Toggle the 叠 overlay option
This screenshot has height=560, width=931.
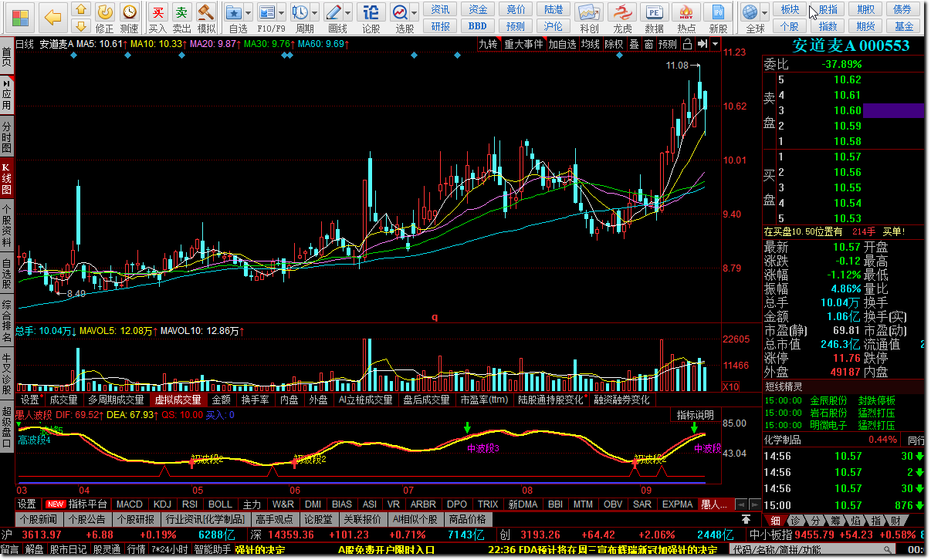click(x=634, y=44)
